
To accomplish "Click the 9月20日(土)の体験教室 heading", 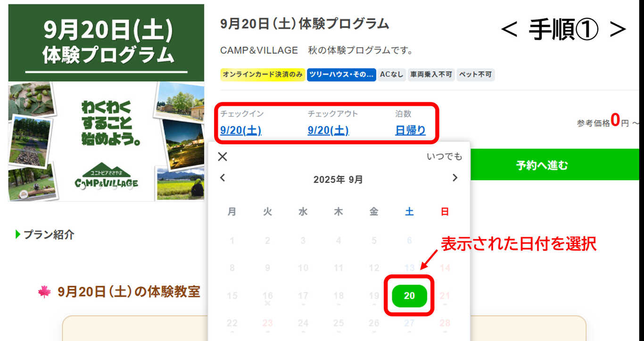I will [x=129, y=292].
